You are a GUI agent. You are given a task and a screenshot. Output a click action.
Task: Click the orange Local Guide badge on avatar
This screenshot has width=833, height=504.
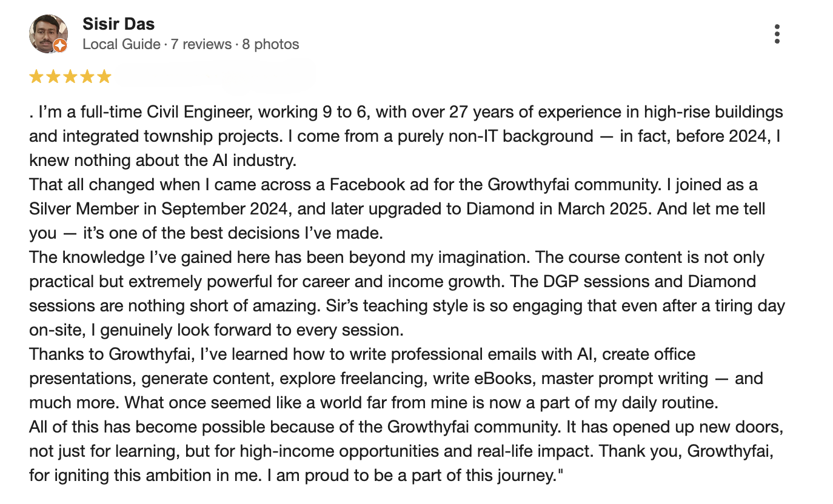(60, 45)
